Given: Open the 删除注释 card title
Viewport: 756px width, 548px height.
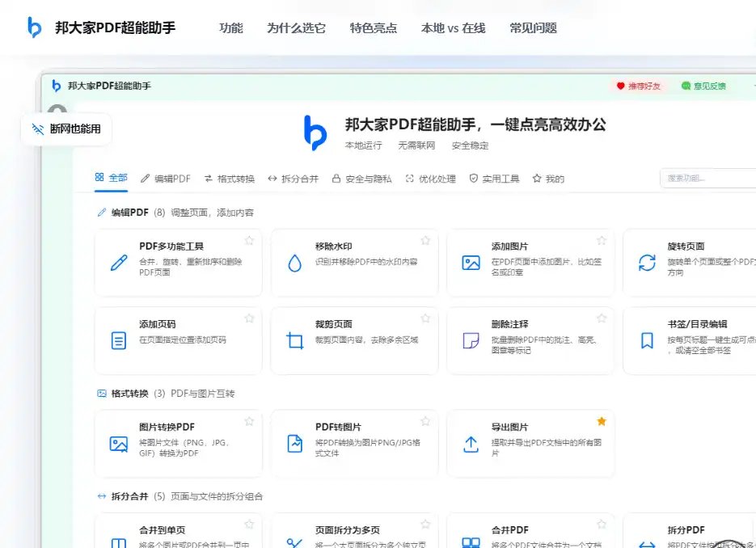Looking at the screenshot, I should pos(509,324).
